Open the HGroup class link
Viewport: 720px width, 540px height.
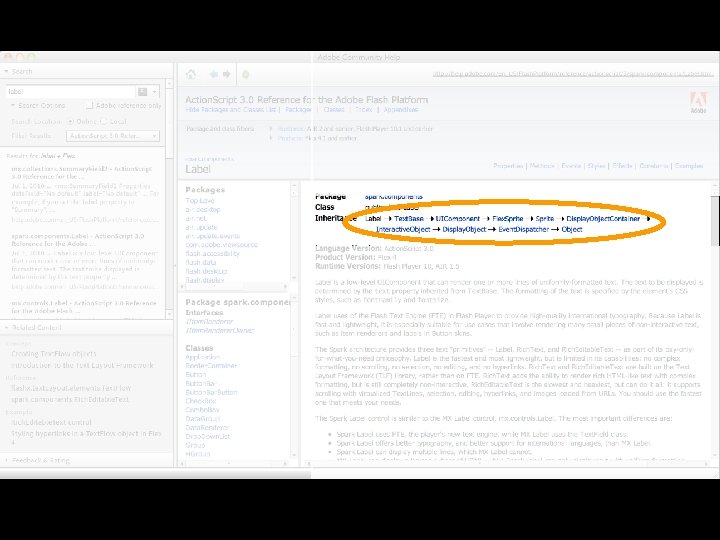(x=197, y=454)
